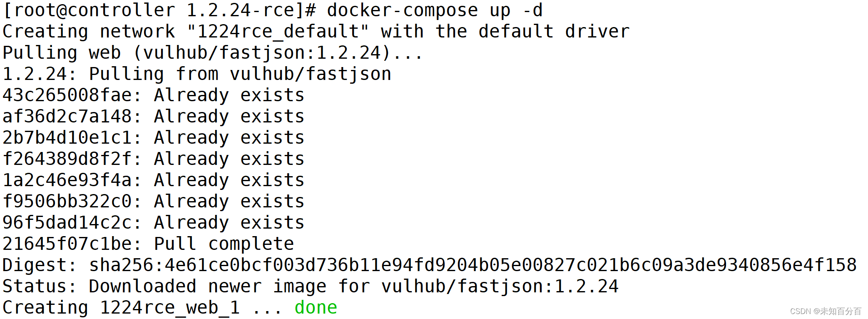This screenshot has width=868, height=319.
Task: Click the words default driver
Action: point(554,32)
